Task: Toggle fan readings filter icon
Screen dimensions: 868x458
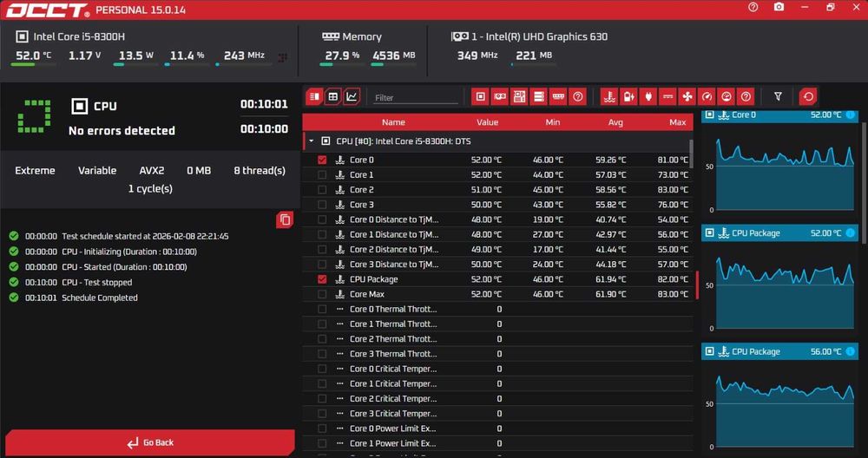Action: click(x=687, y=97)
